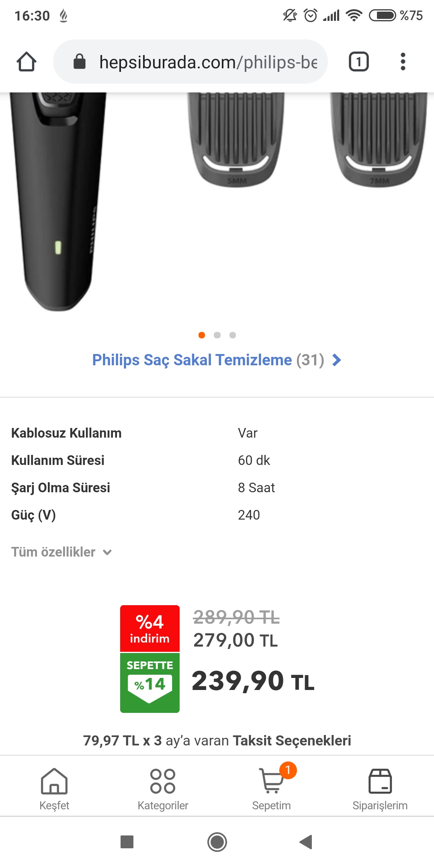Tap the Android recent apps square
434x868 pixels.
click(x=127, y=842)
